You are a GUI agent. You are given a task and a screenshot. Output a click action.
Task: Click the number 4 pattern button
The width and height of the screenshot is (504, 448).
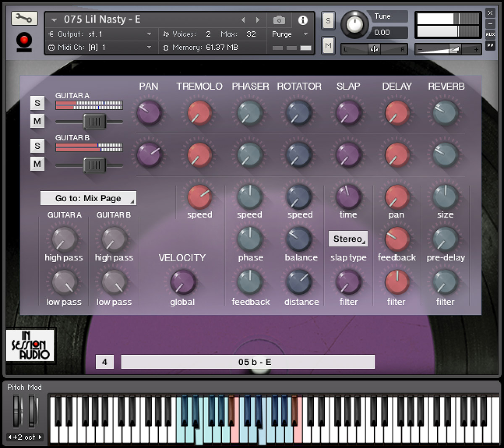pos(105,362)
